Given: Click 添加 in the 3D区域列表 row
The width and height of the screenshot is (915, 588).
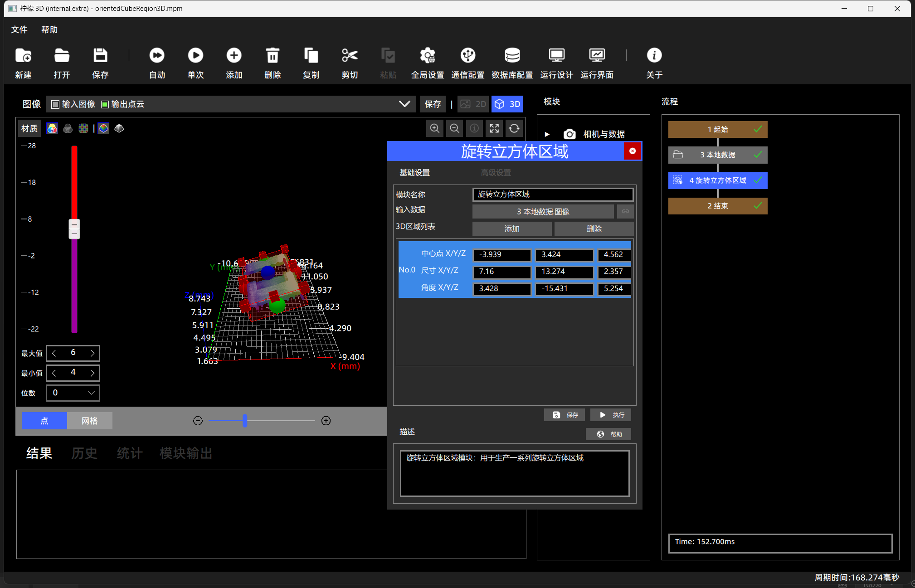Looking at the screenshot, I should [x=512, y=228].
